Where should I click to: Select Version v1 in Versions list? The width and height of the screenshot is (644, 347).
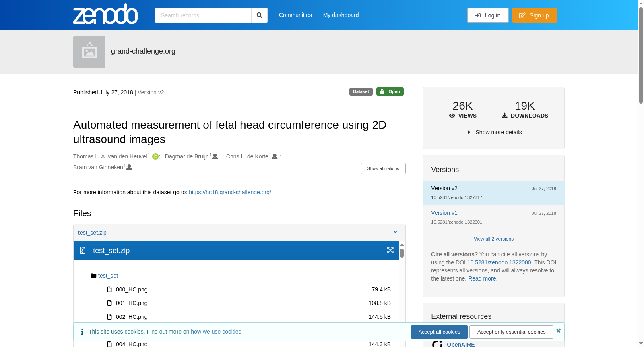pos(444,213)
